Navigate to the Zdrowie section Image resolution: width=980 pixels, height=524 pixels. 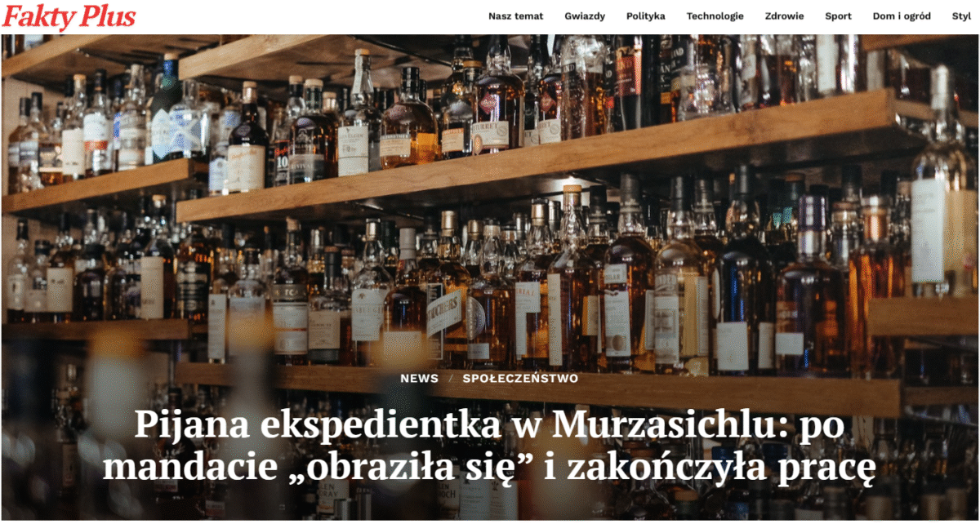pos(784,16)
